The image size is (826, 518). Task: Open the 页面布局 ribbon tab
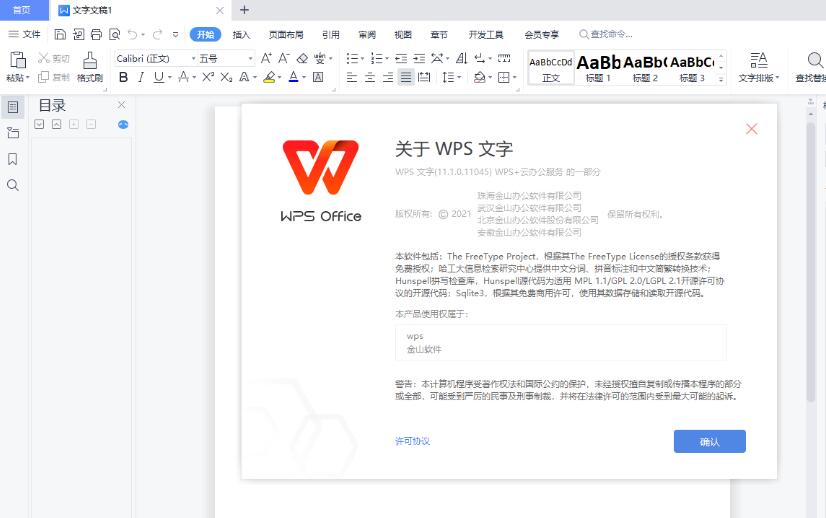click(x=286, y=34)
